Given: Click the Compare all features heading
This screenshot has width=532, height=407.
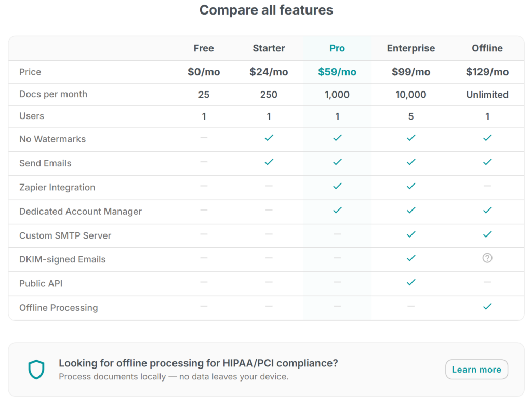Looking at the screenshot, I should 266,10.
